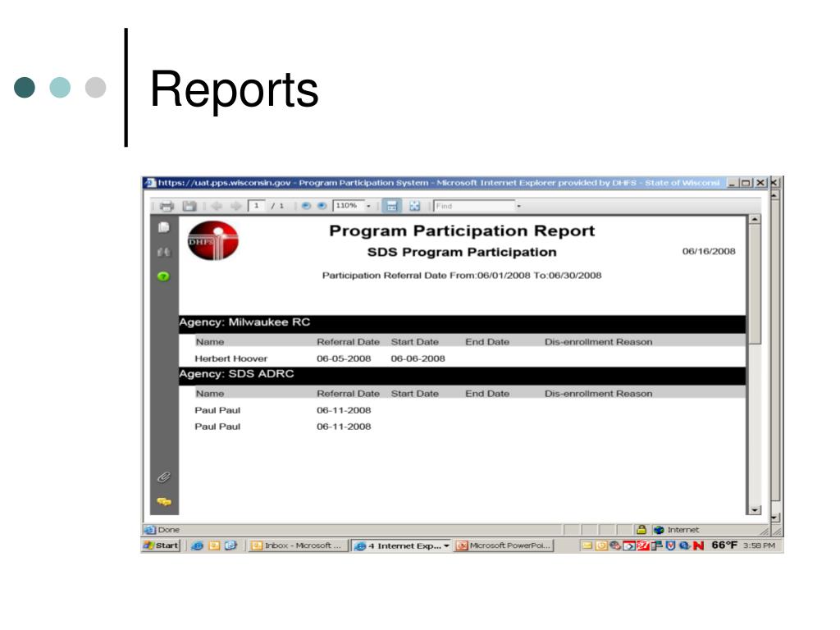
Task: Click the page number input field
Action: click(x=257, y=206)
